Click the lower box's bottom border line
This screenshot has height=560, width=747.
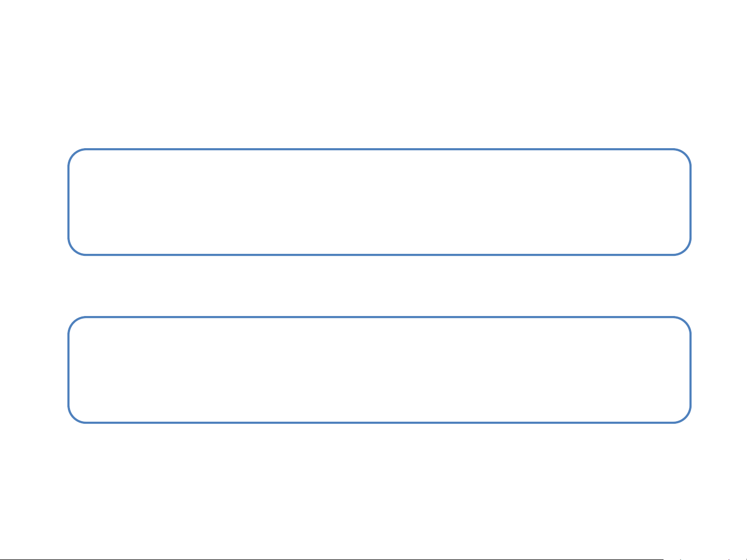[x=379, y=422]
